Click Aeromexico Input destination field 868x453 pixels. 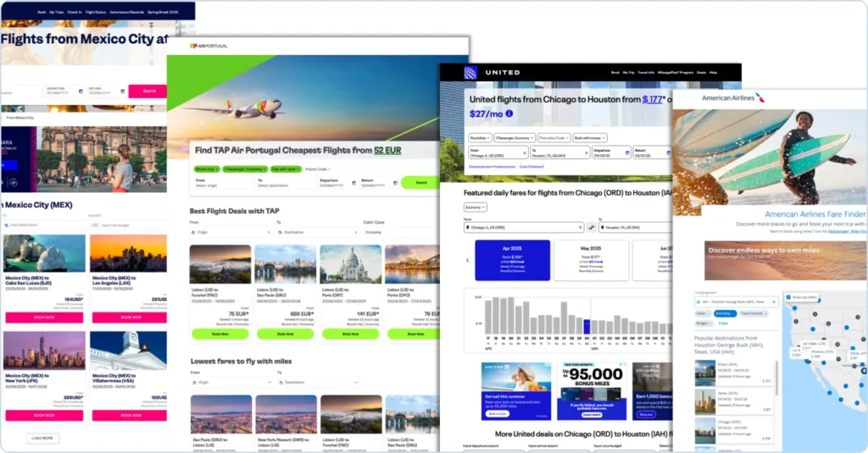pyautogui.click(x=44, y=225)
